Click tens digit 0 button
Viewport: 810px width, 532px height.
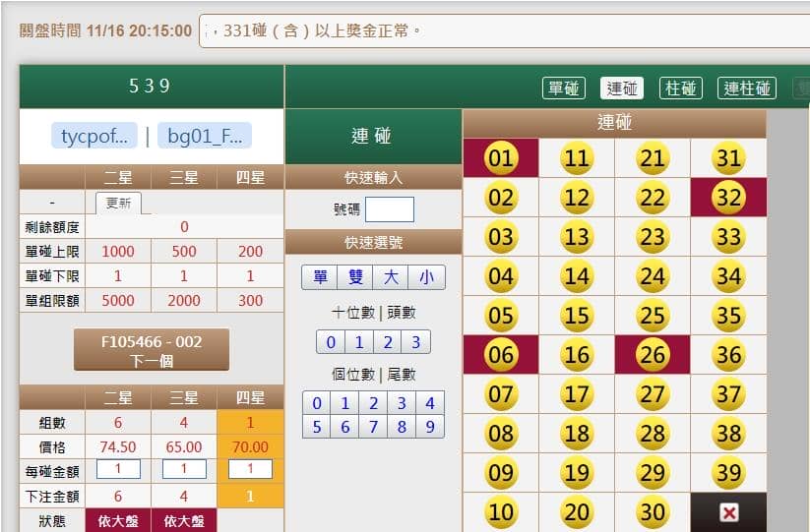point(331,341)
